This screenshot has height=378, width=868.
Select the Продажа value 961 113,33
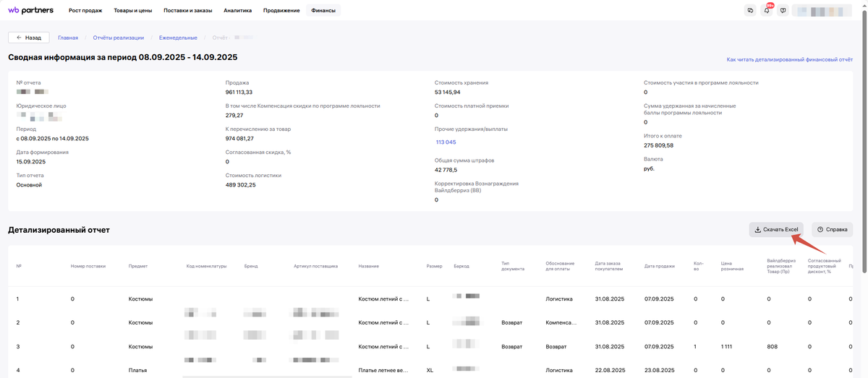(239, 93)
